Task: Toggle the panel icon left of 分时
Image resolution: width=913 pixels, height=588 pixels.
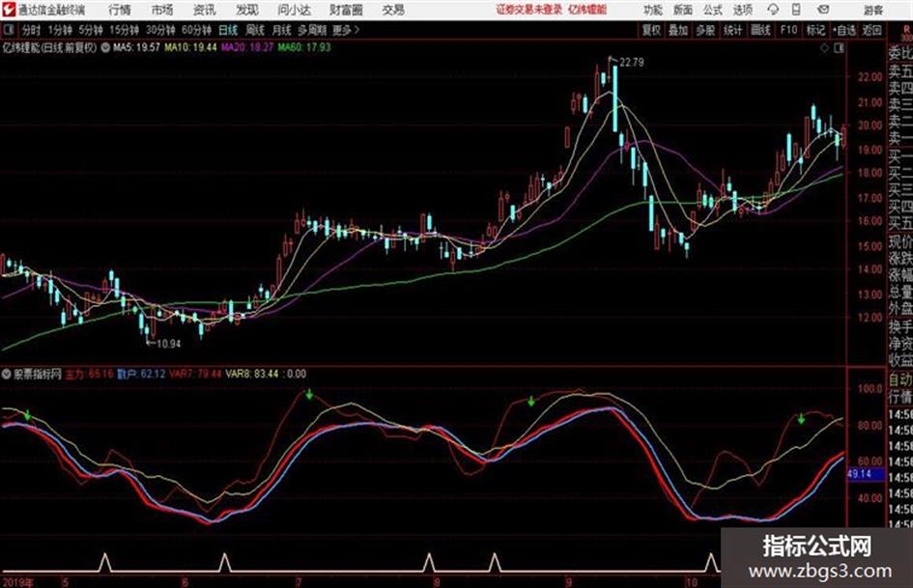Action: [9, 30]
